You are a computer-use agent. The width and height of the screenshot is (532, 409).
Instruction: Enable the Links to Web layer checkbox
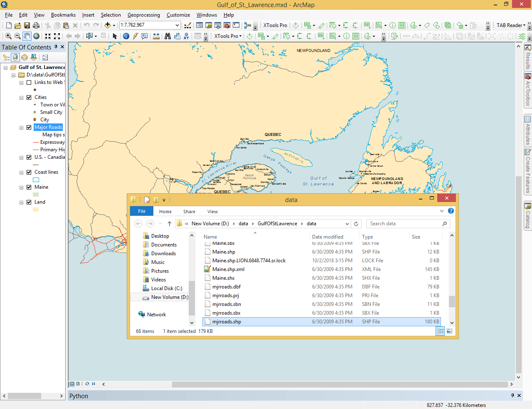tap(29, 82)
